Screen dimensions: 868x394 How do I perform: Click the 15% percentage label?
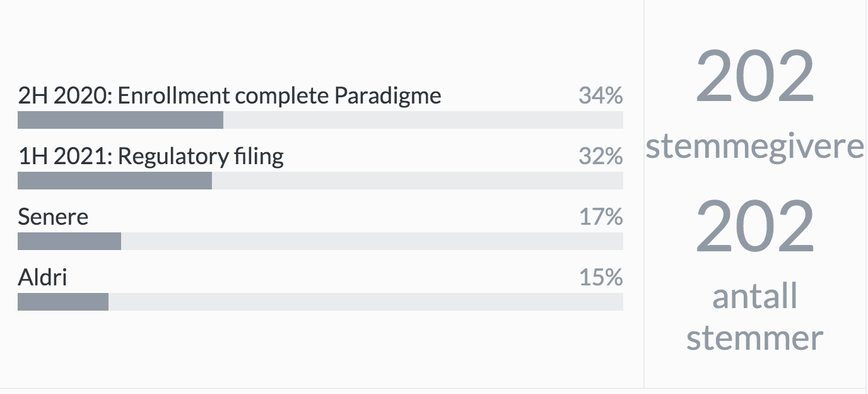(601, 277)
